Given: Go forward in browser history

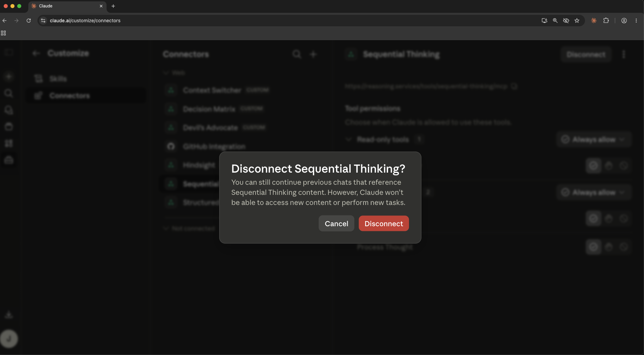Looking at the screenshot, I should (17, 21).
